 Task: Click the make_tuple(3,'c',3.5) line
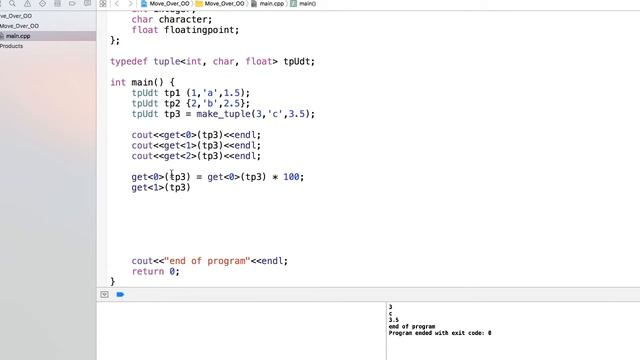223,114
